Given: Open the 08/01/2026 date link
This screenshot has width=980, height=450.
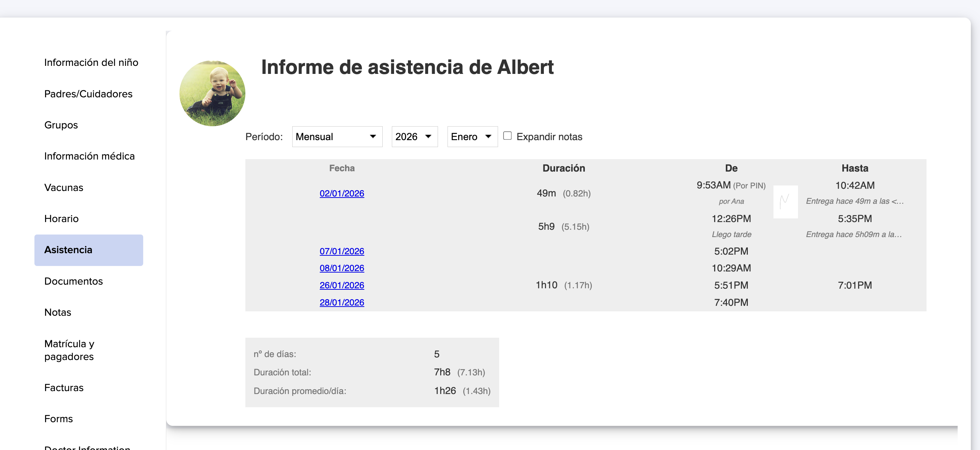Looking at the screenshot, I should (342, 268).
